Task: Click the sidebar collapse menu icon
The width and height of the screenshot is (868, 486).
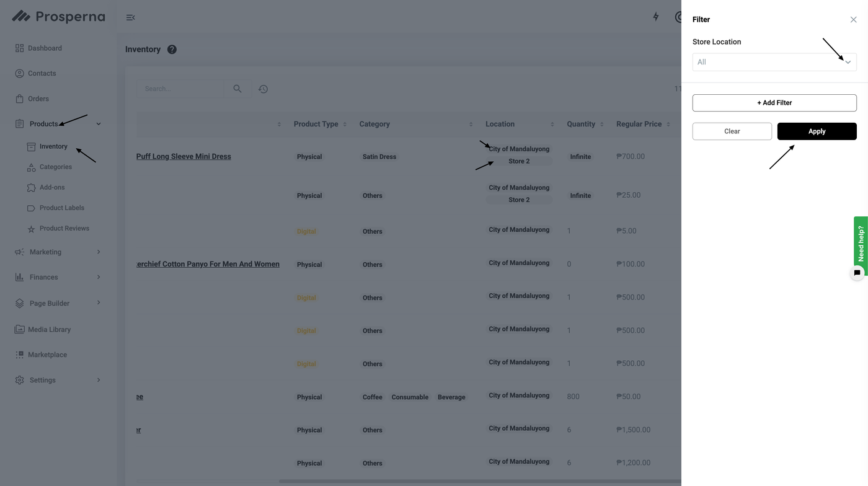Action: click(130, 17)
